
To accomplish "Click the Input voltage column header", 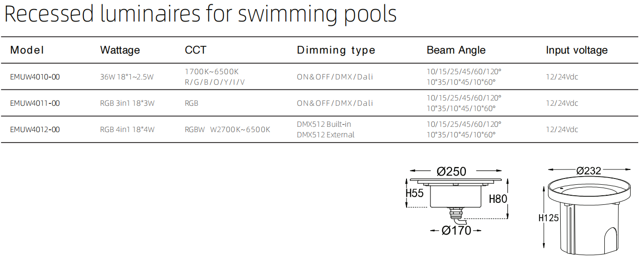I will 576,50.
